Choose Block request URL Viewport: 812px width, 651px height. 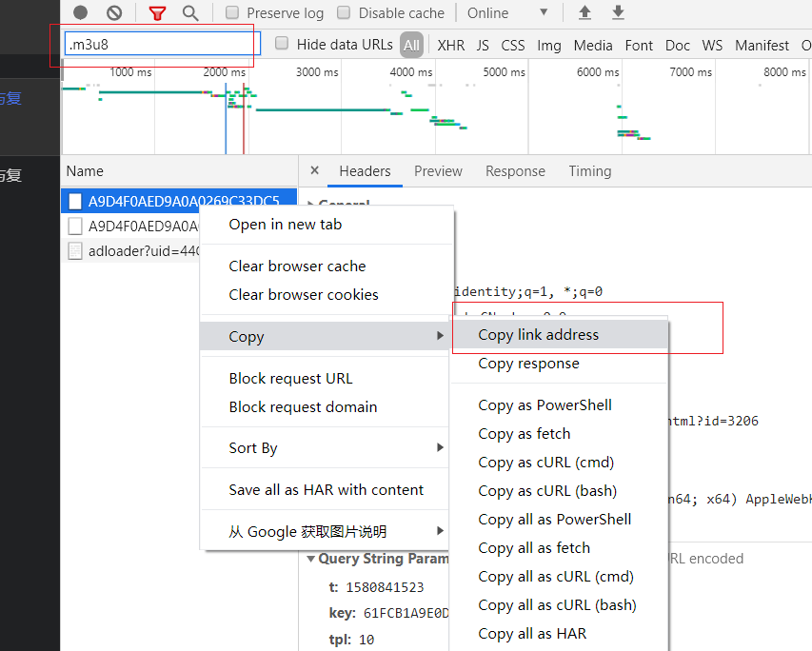tap(325, 379)
